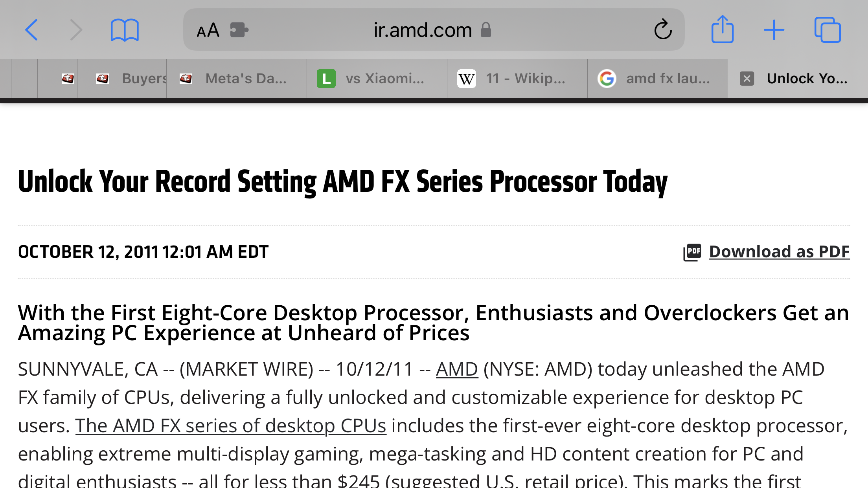Screen dimensions: 868x488
Task: Open the 11 - Wikip... tab
Action: [x=517, y=79]
